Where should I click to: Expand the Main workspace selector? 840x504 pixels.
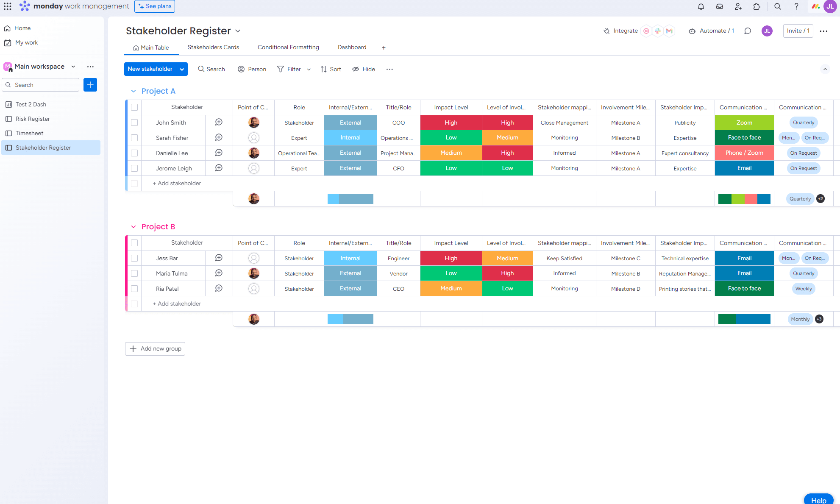(x=73, y=67)
